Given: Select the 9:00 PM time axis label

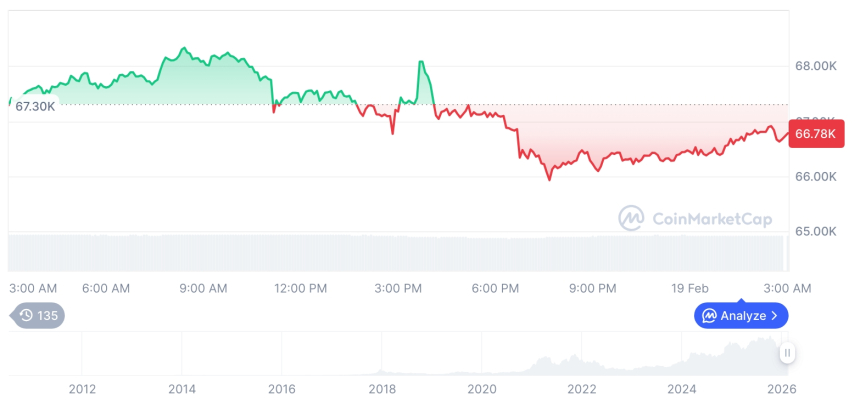Looking at the screenshot, I should pyautogui.click(x=593, y=288).
